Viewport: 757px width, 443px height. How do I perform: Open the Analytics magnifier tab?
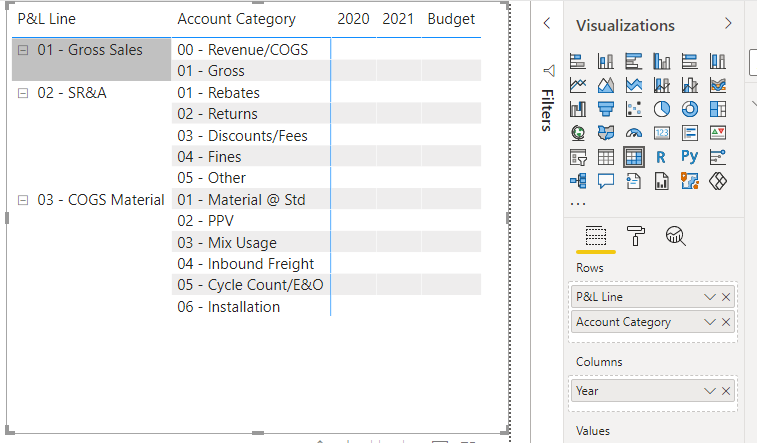click(675, 236)
